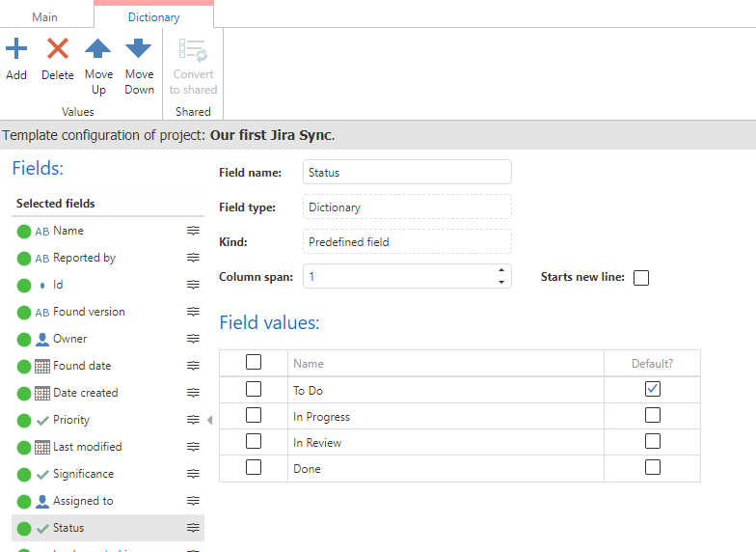Check the select-all header checkbox
The height and width of the screenshot is (552, 756).
[x=254, y=363]
